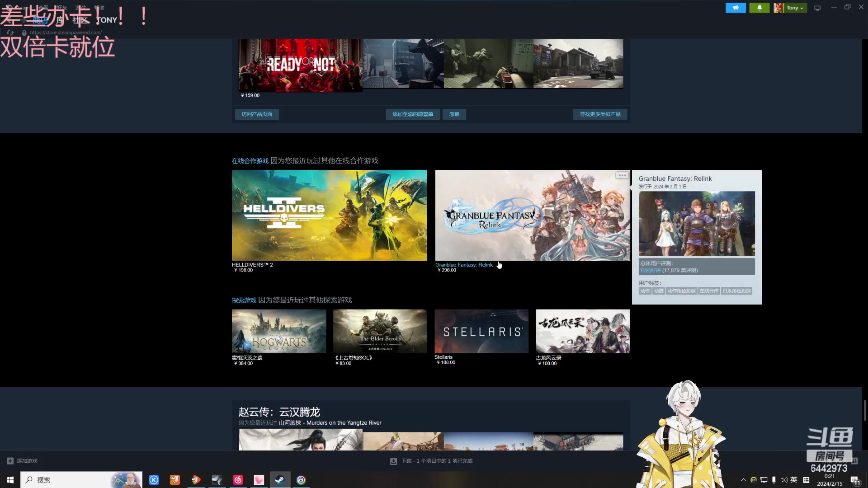Open Ubisoft Connect on taskbar
This screenshot has width=868, height=488.
tap(301, 480)
